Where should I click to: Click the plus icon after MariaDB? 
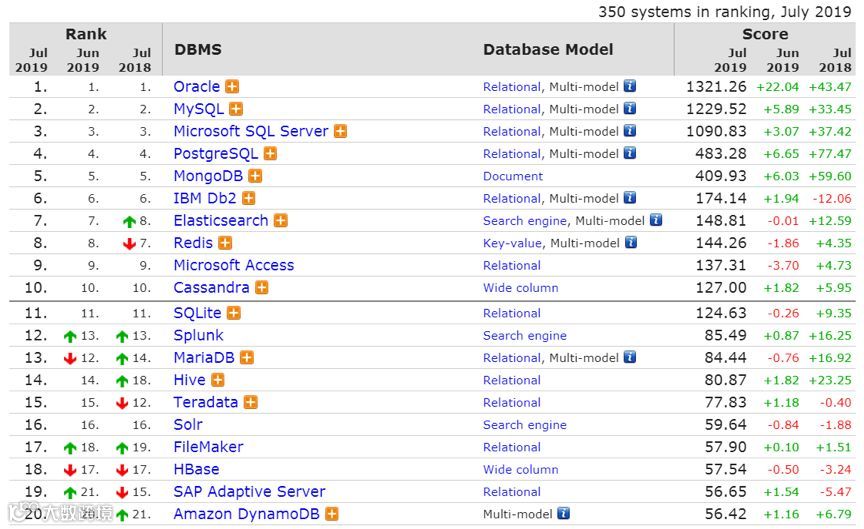point(247,358)
